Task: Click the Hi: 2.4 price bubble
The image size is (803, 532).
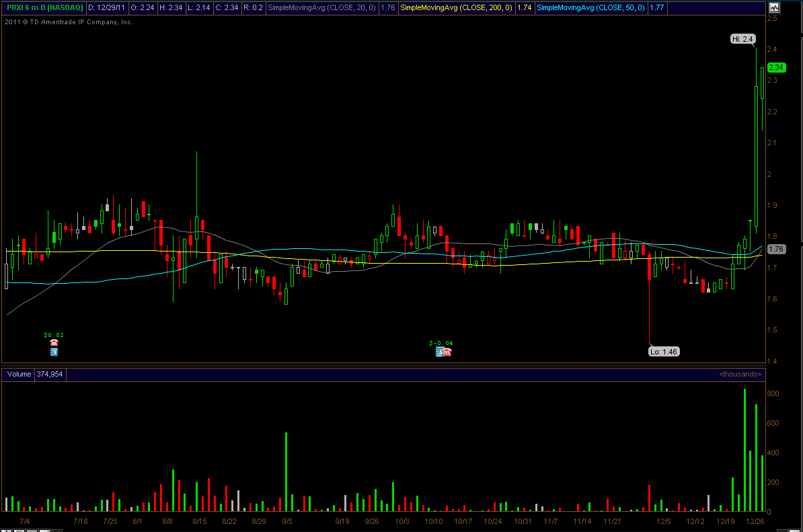Action: coord(742,39)
